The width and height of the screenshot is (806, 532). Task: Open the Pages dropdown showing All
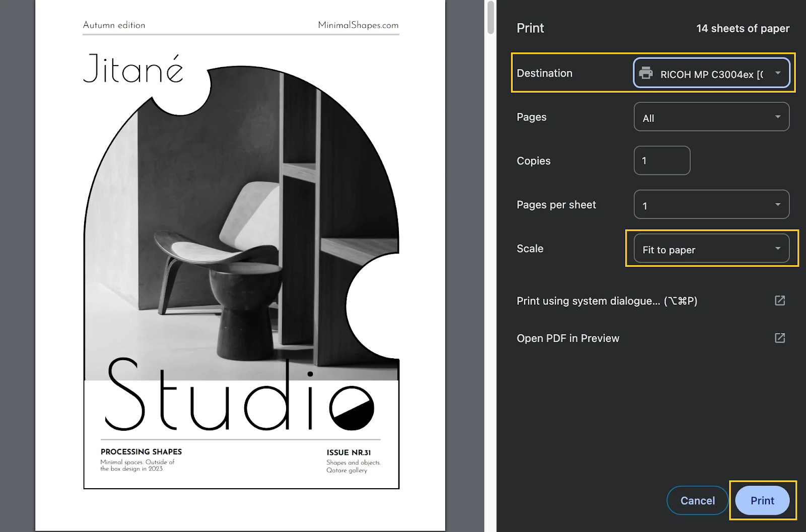(x=711, y=117)
